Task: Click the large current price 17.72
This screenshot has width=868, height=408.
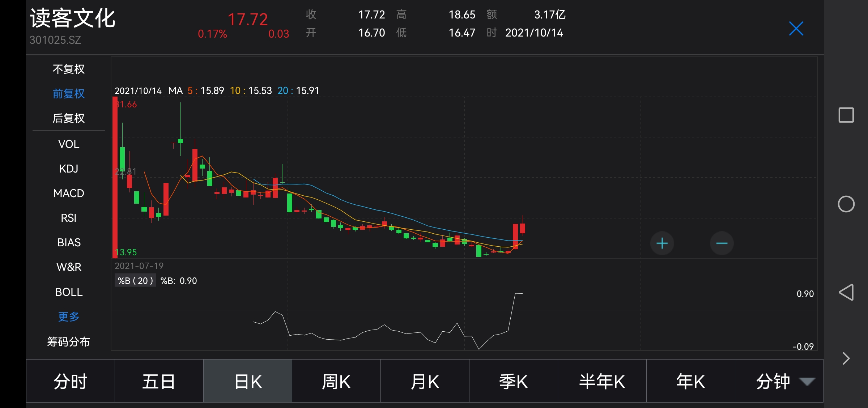Action: tap(248, 19)
